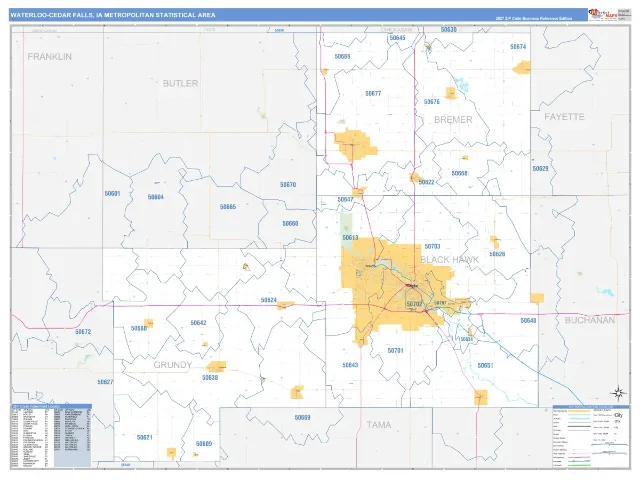Click ZIP code label 50672
The height and width of the screenshot is (480, 640).
pos(83,332)
